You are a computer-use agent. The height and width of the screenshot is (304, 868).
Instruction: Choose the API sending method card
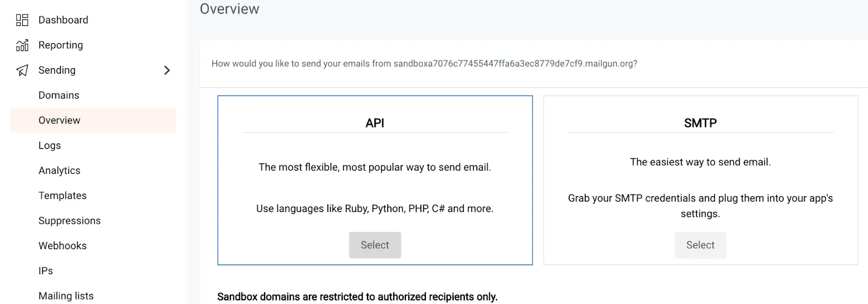click(375, 245)
